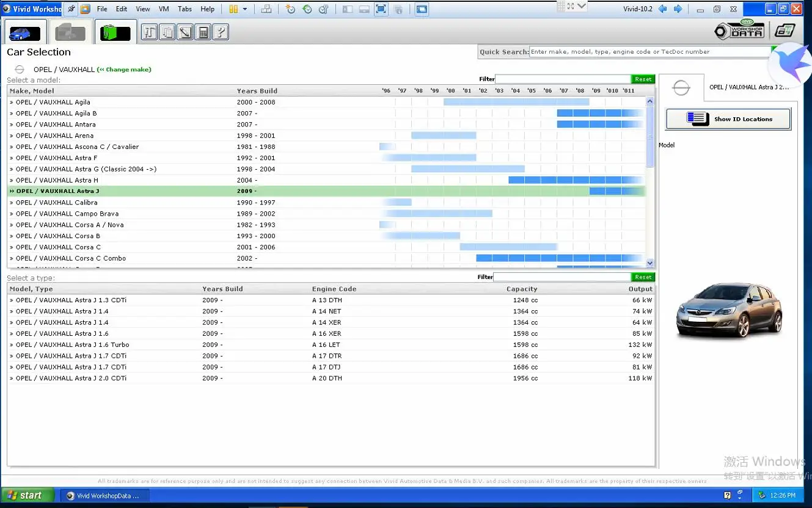Image resolution: width=812 pixels, height=508 pixels.
Task: Select OPEL / VAUXHALL Astra G (Classic 2004) model
Action: [x=326, y=169]
